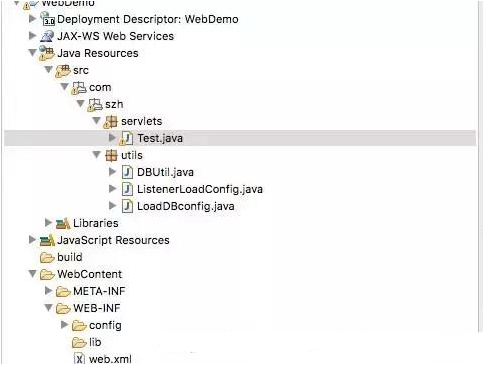Select ListenerLoadConfig.java in the tree

click(x=200, y=189)
